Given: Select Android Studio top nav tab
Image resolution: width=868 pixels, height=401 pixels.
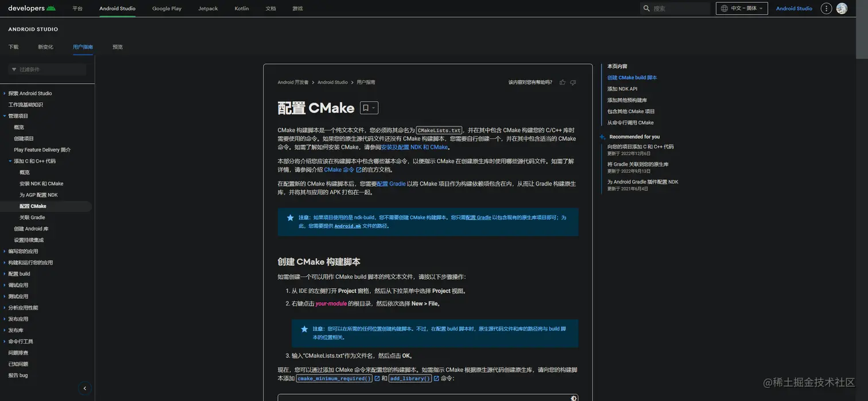Looking at the screenshot, I should pyautogui.click(x=117, y=9).
